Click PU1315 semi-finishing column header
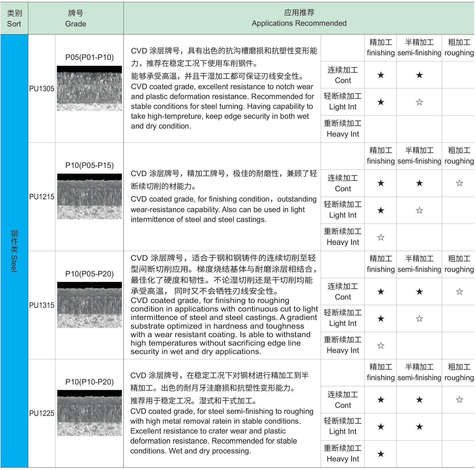The height and width of the screenshot is (470, 476). pos(419,264)
